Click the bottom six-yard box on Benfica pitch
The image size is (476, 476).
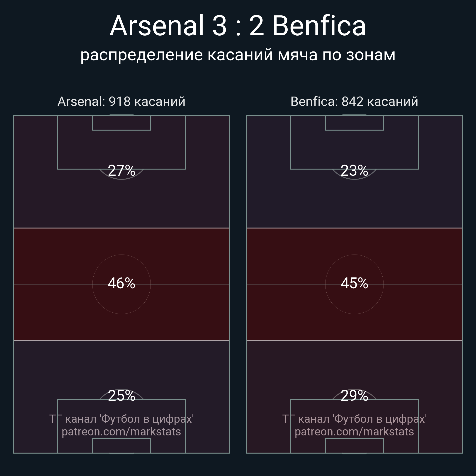pos(354,446)
